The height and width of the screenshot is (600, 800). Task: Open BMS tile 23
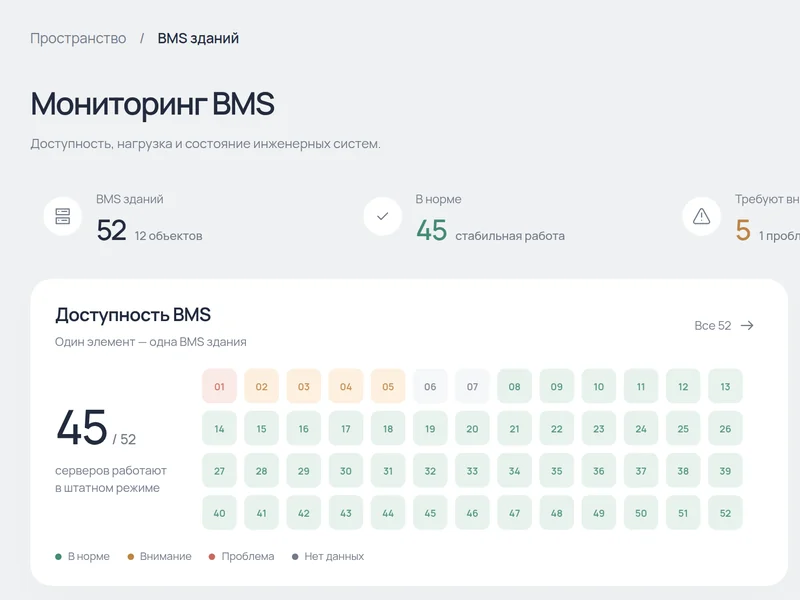pos(599,429)
